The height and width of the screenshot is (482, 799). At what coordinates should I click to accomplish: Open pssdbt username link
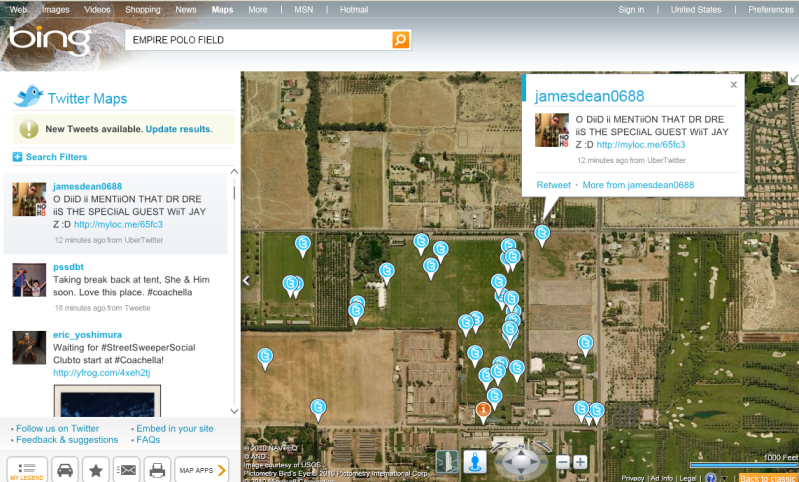click(x=68, y=266)
